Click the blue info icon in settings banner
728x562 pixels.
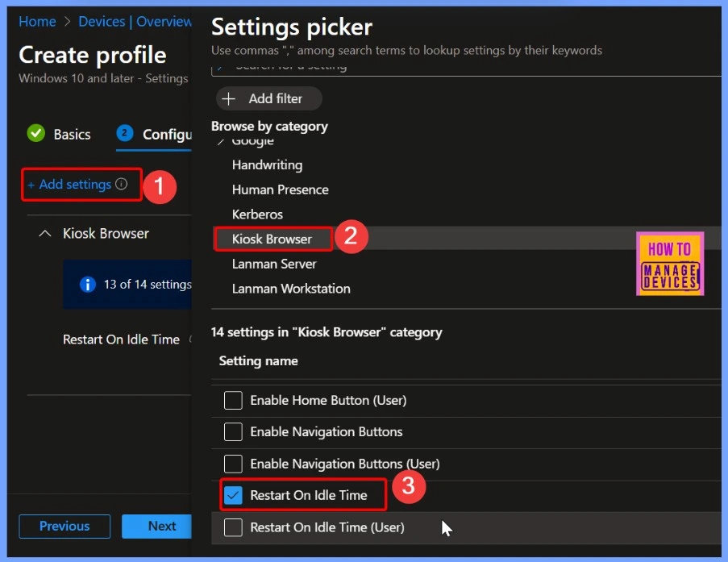88,284
